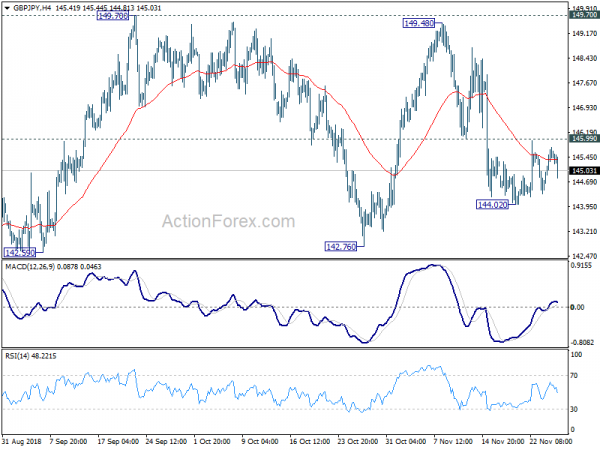Select the 1 Oct 20:00 time label
This screenshot has width=600, height=450.
click(x=213, y=442)
